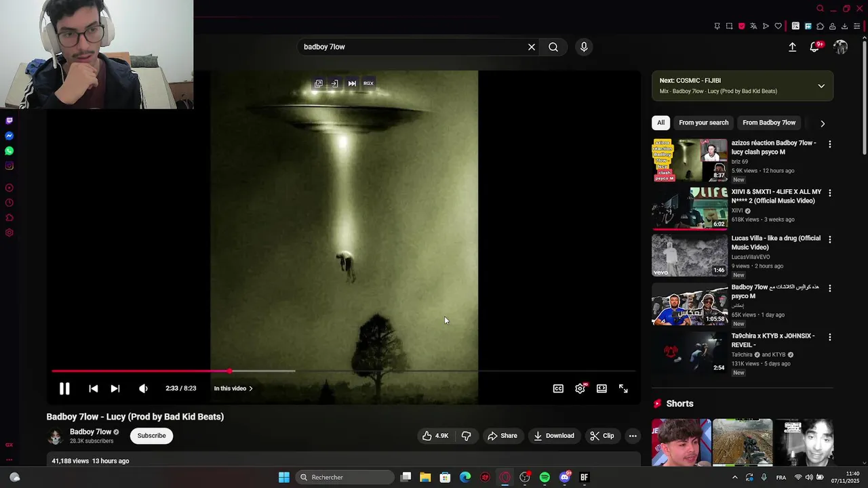Open Windows Start menu
Screen dimensions: 868x488
pyautogui.click(x=284, y=477)
